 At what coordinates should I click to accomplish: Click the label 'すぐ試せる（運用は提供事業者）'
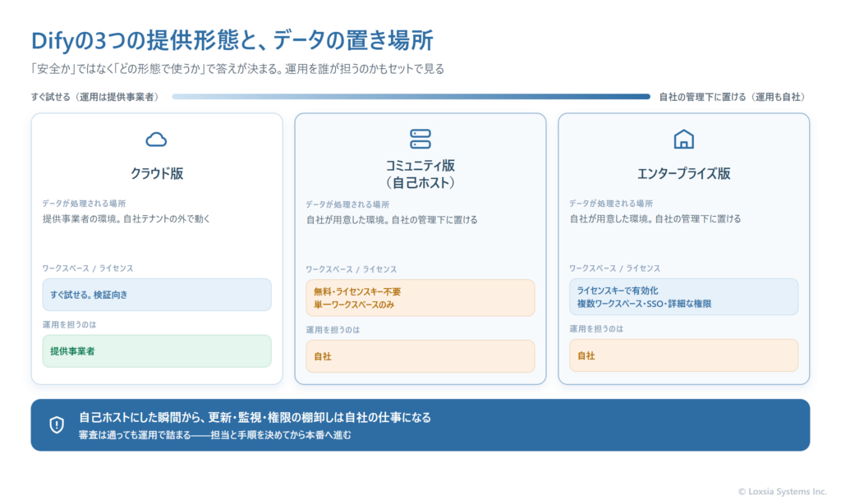point(97,97)
